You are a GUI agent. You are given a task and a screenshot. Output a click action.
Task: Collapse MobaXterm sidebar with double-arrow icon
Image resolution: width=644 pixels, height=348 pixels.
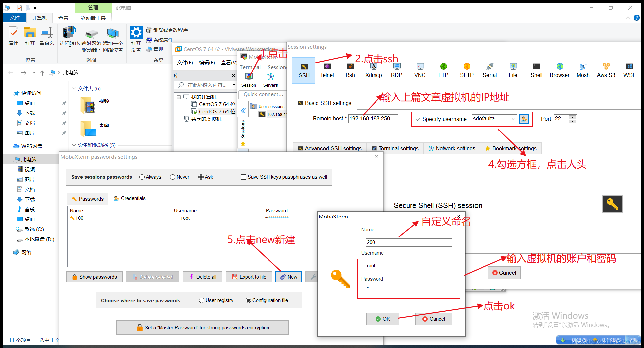point(243,111)
